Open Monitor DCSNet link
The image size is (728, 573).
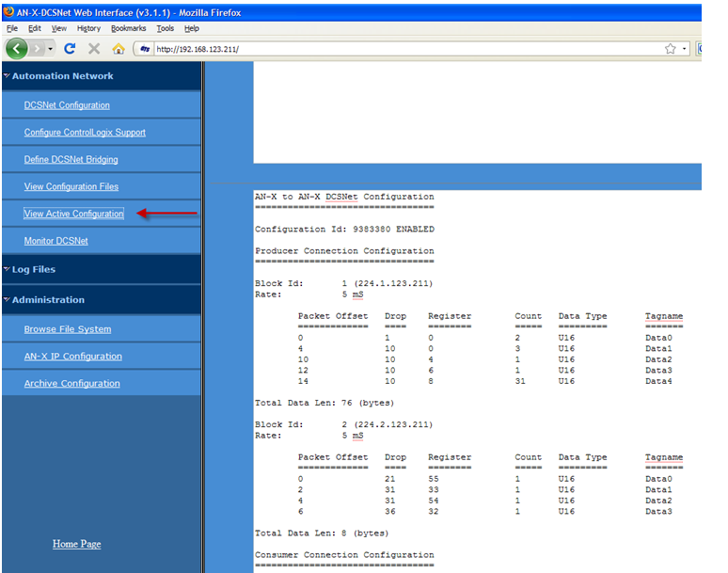click(56, 241)
